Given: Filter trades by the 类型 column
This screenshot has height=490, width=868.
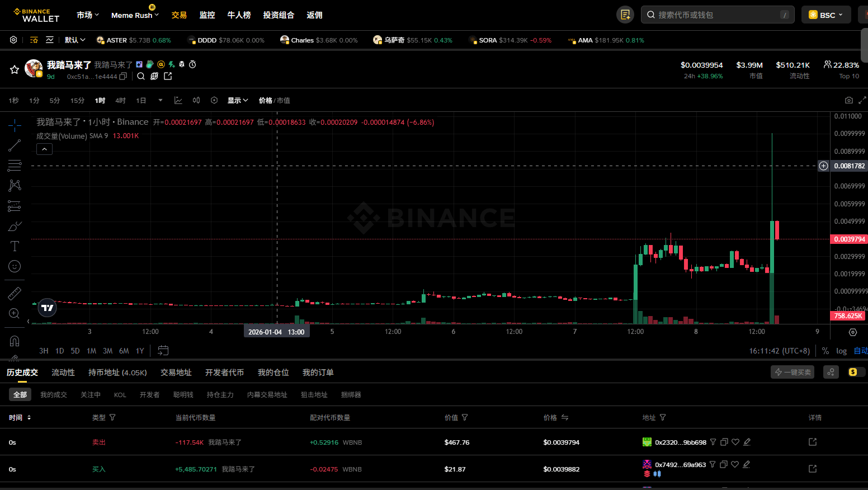Looking at the screenshot, I should click(x=112, y=417).
